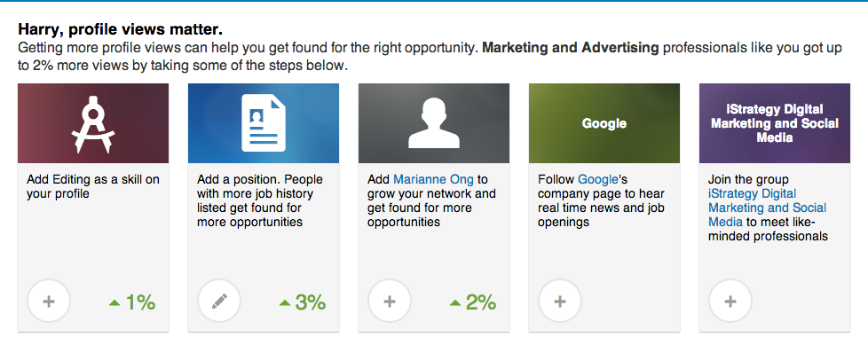Image resolution: width=868 pixels, height=353 pixels.
Task: Click the 'Marketing and Advertising' bold text
Action: pos(571,48)
